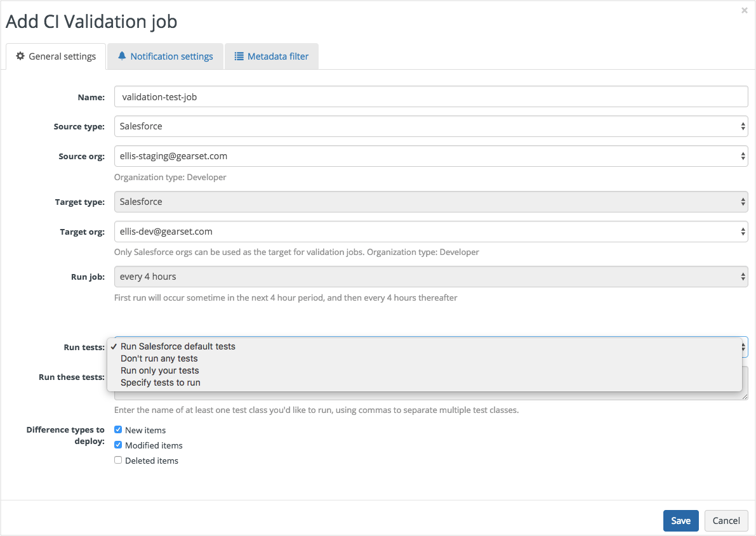Click the Save button
The width and height of the screenshot is (756, 536).
680,521
